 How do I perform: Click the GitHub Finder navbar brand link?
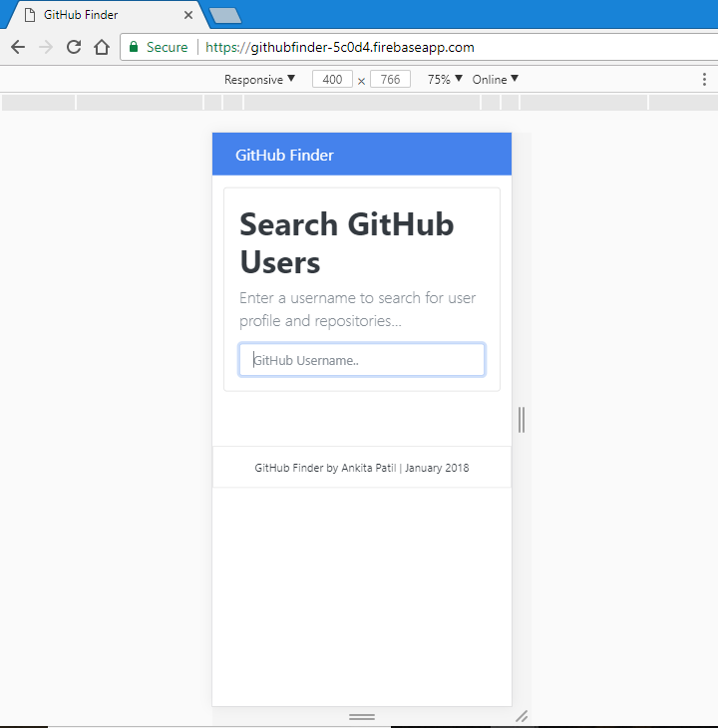(284, 155)
